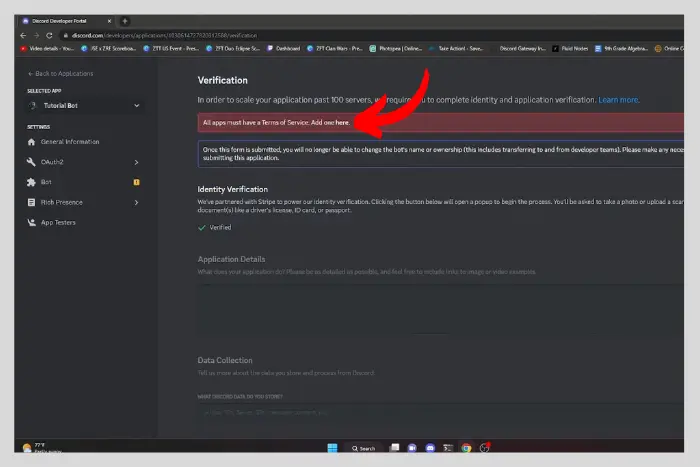The image size is (700, 467).
Task: Click the App Testers person icon
Action: [x=31, y=222]
